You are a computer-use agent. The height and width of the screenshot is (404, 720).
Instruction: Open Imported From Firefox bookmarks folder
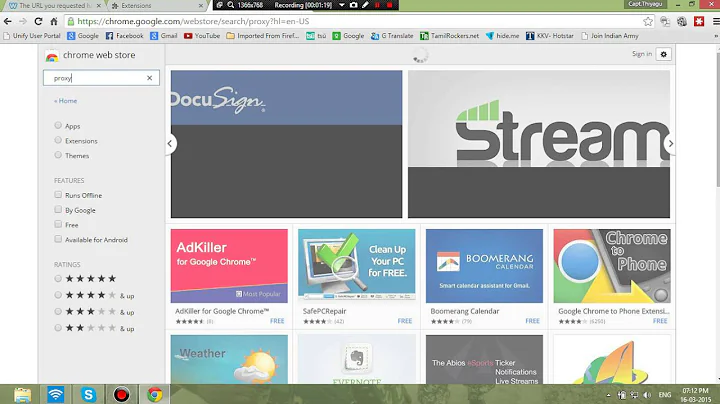pos(263,35)
